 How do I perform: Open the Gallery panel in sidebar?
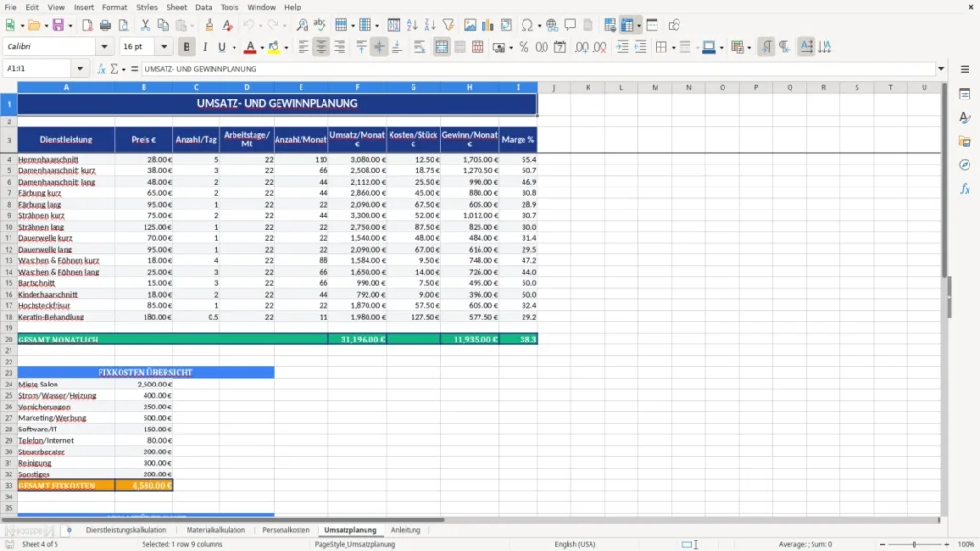click(965, 142)
